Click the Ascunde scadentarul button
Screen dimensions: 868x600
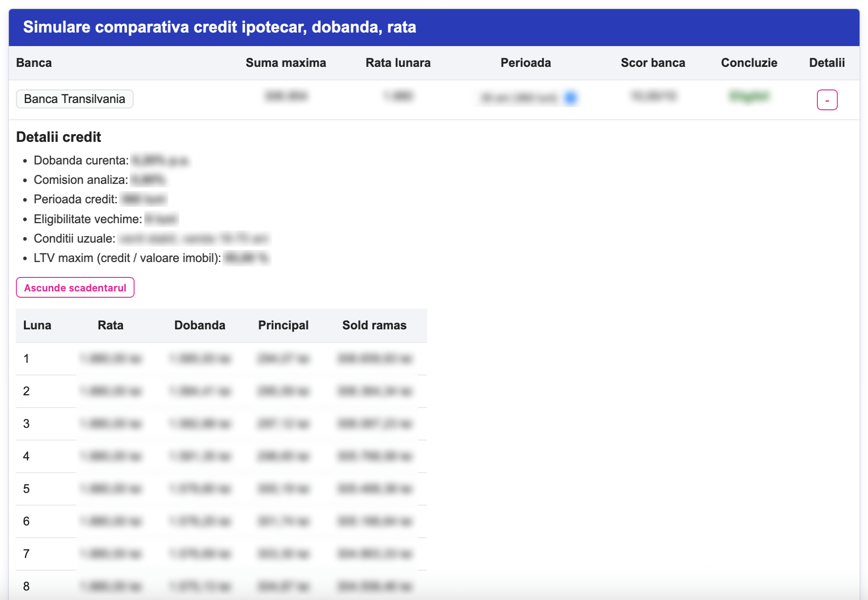tap(75, 288)
